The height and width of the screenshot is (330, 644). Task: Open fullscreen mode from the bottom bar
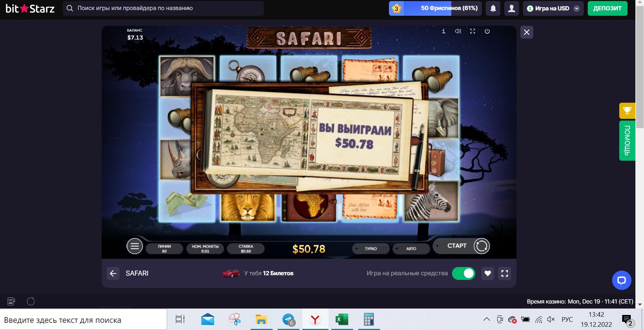505,273
